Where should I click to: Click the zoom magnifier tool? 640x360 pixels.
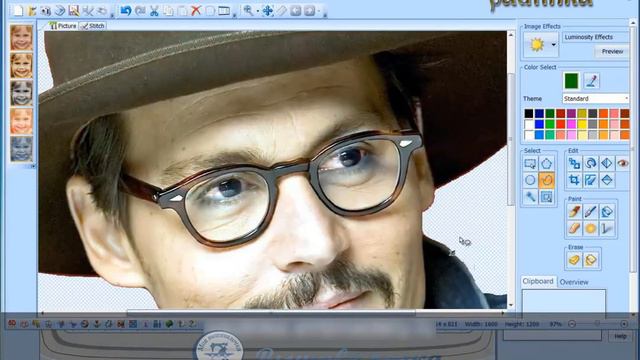coord(248,11)
